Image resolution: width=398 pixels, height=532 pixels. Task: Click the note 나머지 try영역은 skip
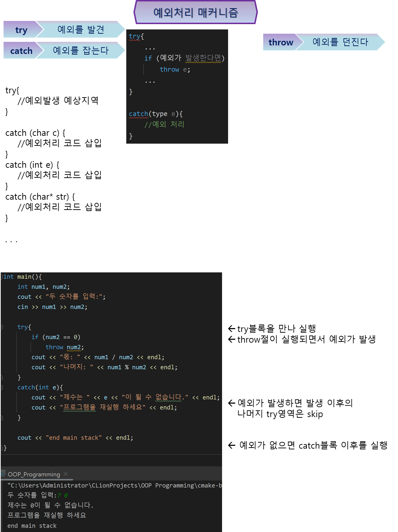[x=280, y=414]
